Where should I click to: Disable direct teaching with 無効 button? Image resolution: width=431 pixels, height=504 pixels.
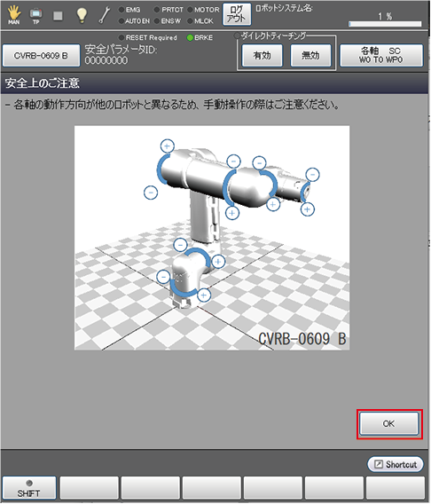[x=310, y=55]
